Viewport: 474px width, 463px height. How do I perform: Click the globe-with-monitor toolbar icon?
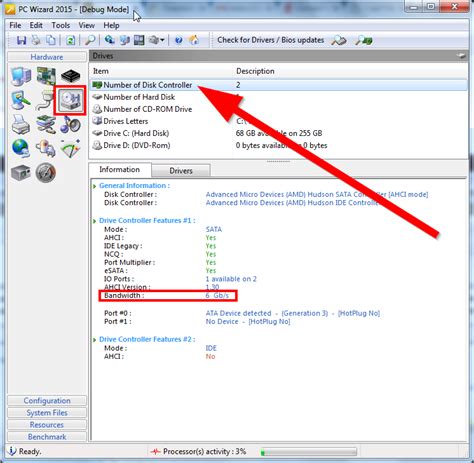coord(110,40)
